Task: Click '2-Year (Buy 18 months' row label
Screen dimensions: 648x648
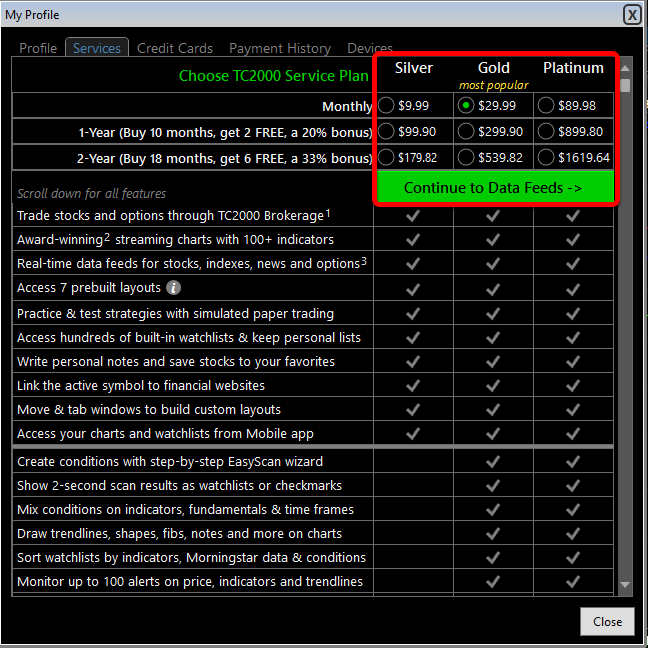Action: (x=224, y=159)
